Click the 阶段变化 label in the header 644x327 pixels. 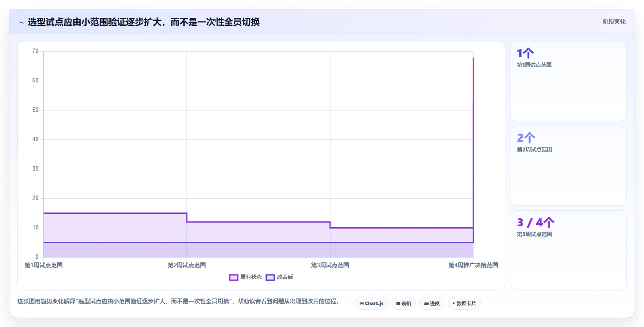(x=614, y=21)
